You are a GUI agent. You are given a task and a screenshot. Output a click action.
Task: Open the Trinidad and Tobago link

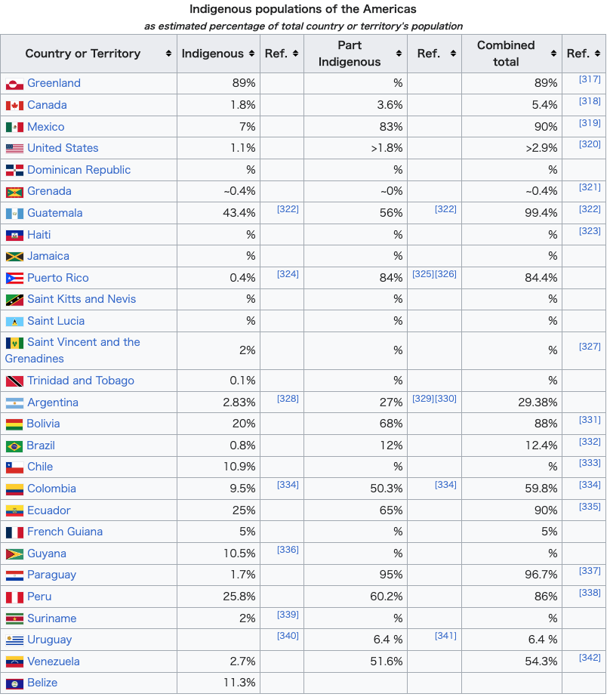coord(80,381)
